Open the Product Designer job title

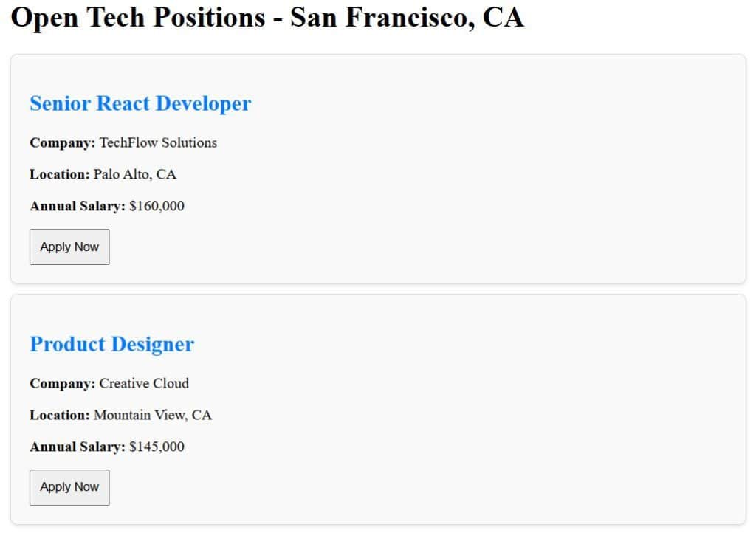[111, 344]
